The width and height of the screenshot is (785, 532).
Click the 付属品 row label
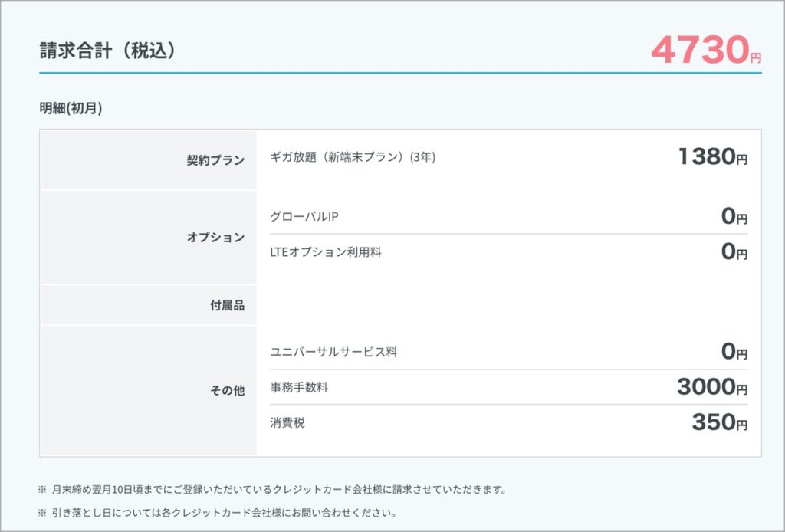point(227,305)
